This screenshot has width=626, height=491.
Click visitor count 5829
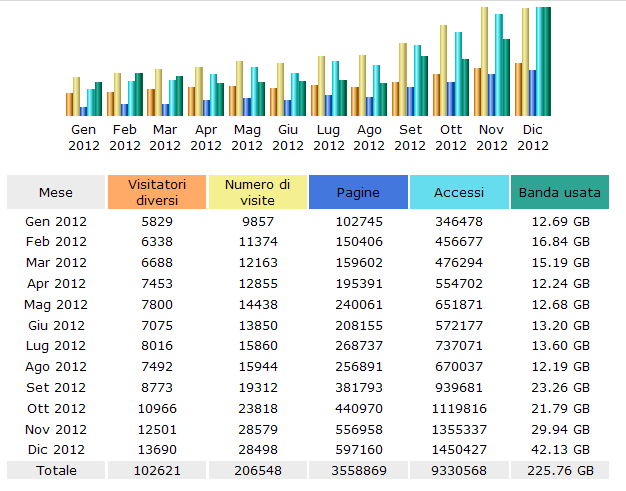[157, 222]
